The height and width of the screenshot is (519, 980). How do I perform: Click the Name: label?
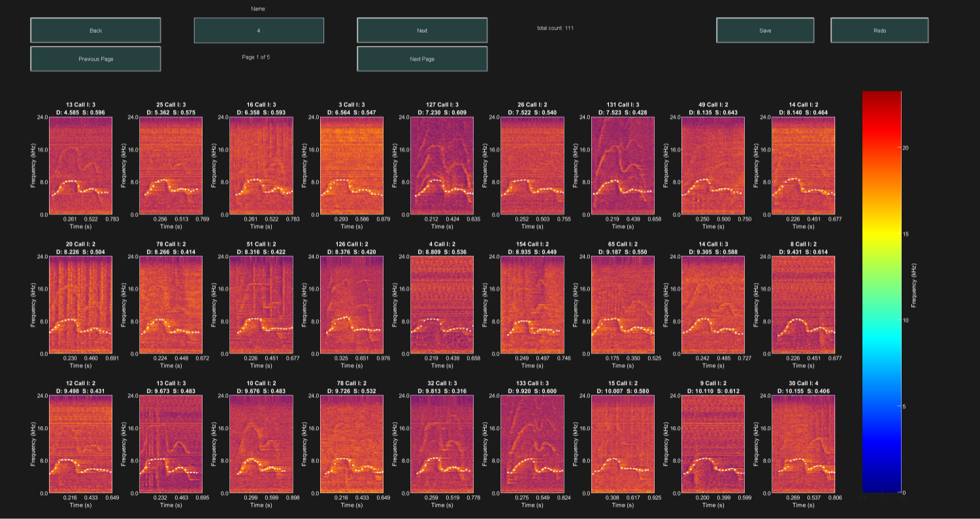click(x=259, y=9)
